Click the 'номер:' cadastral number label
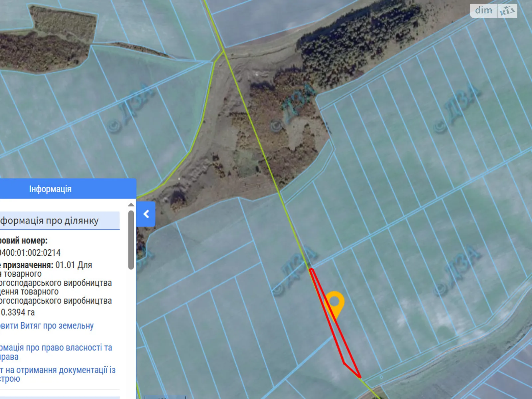The height and width of the screenshot is (399, 532). (x=24, y=240)
